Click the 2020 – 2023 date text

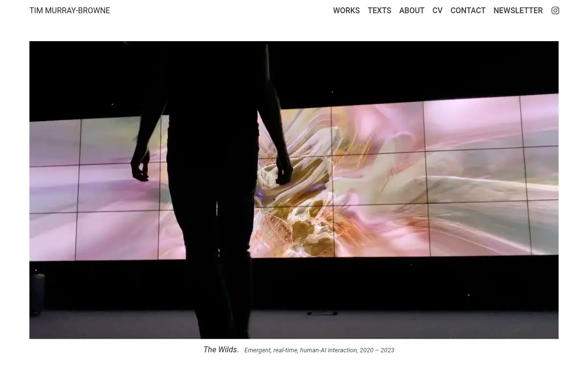(x=377, y=350)
